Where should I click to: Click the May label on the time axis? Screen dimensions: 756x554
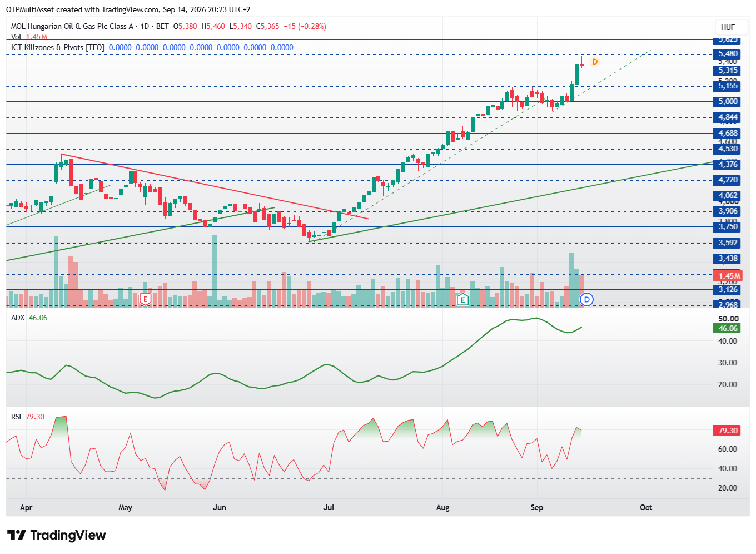click(x=125, y=507)
